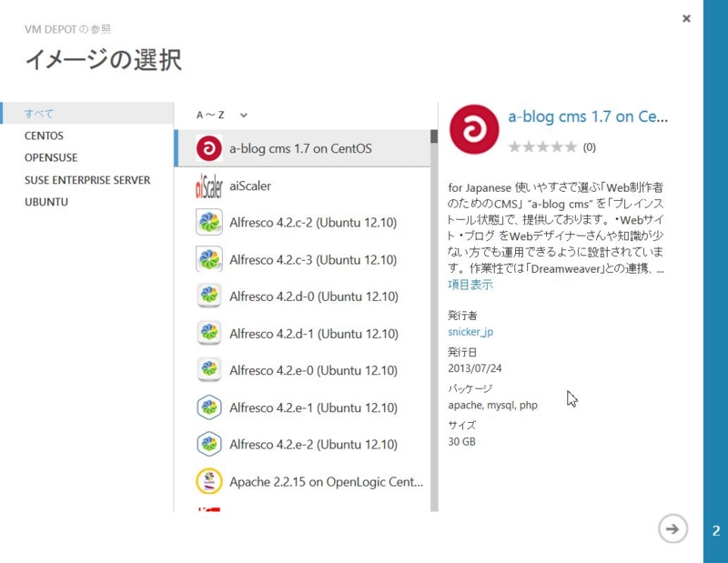The image size is (728, 563).
Task: Click Alfresco 4.2.d-0 icon
Action: 209,297
